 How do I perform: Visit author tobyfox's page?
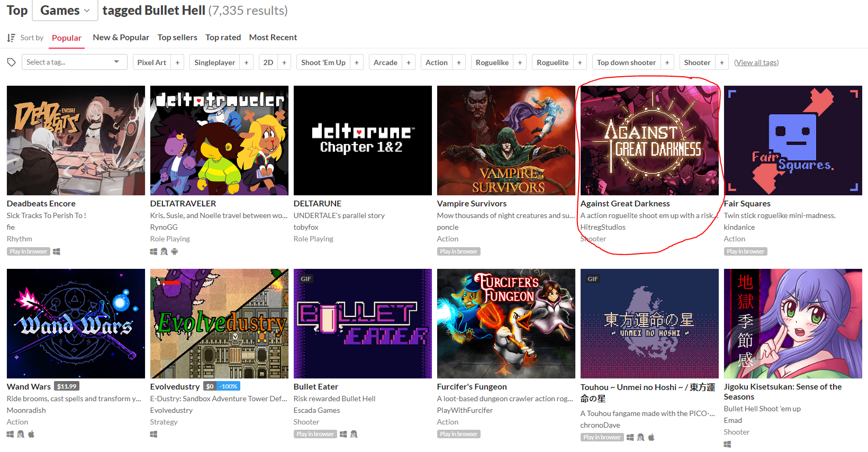tap(306, 227)
